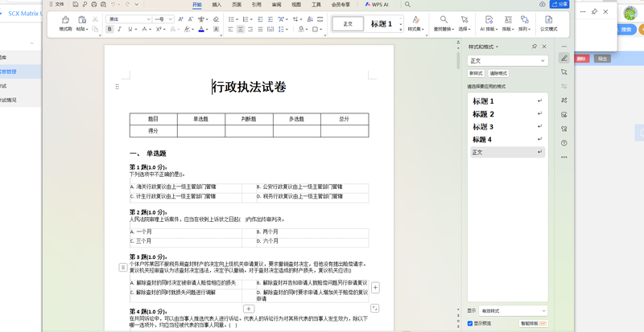Click the Justify alignment icon

point(260,29)
